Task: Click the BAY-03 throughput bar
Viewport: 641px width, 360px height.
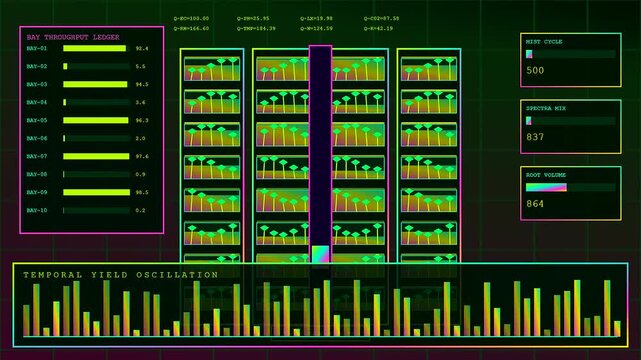Action: [97, 84]
